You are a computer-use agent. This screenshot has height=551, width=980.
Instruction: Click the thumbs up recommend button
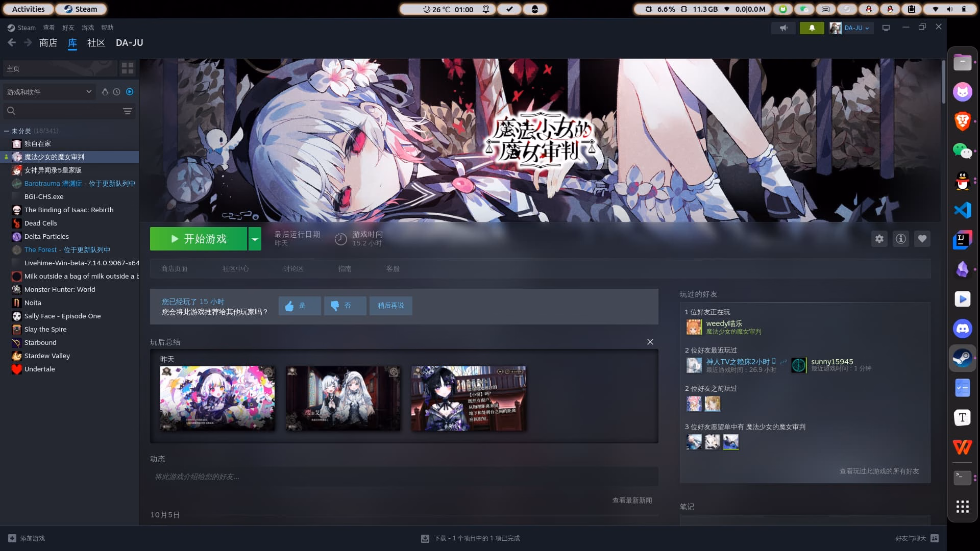300,306
